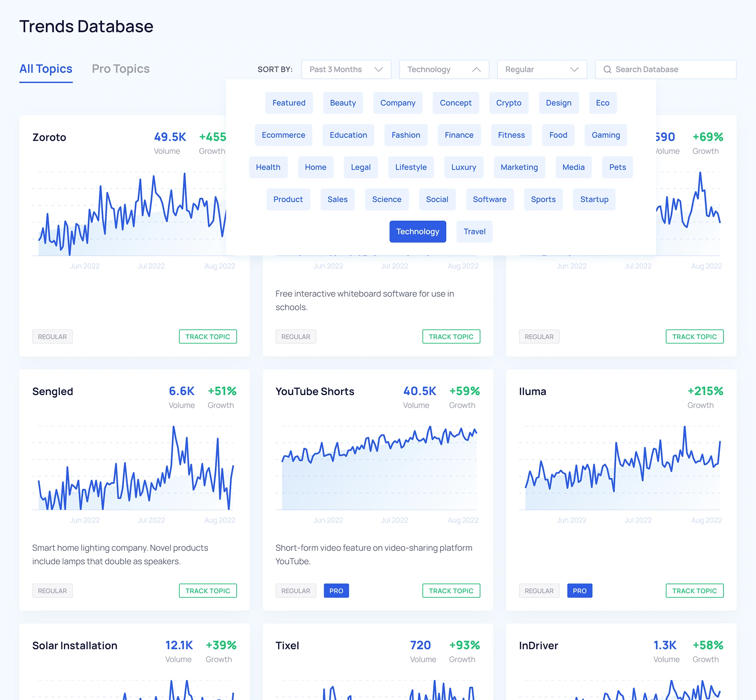Screen dimensions: 756x700
Task: Click Track Topic on the +69% growth card
Action: [x=694, y=337]
